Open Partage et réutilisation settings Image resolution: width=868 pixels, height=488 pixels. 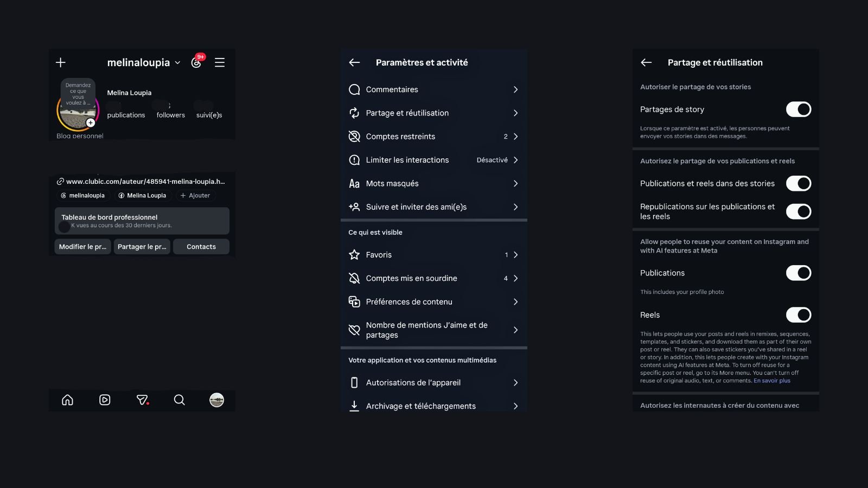click(434, 113)
